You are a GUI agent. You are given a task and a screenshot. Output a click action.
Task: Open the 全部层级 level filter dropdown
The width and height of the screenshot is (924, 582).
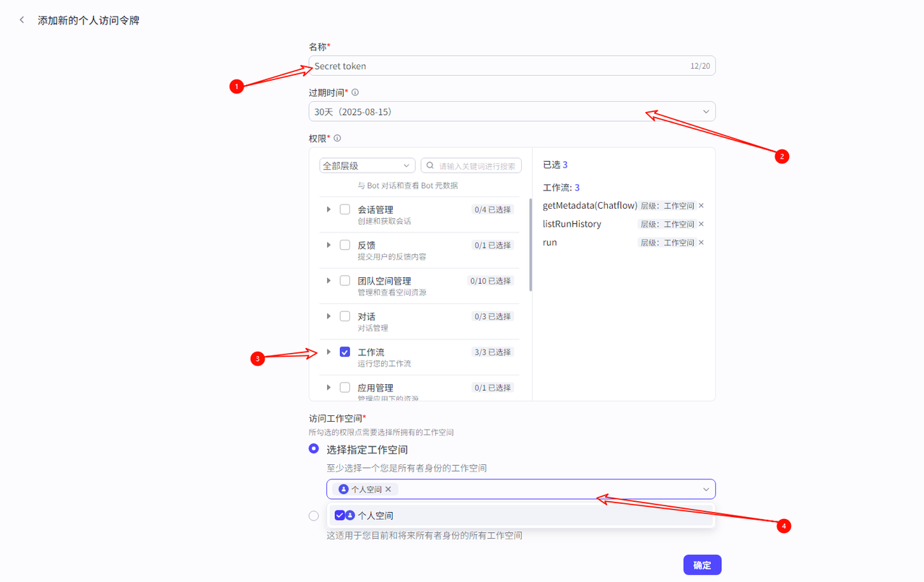[367, 165]
